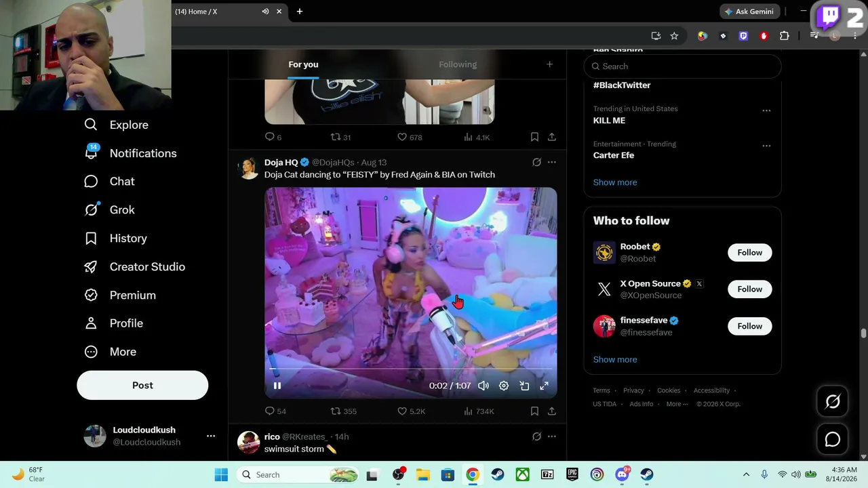Show hidden system tray icons
This screenshot has width=868, height=488.
click(x=746, y=474)
